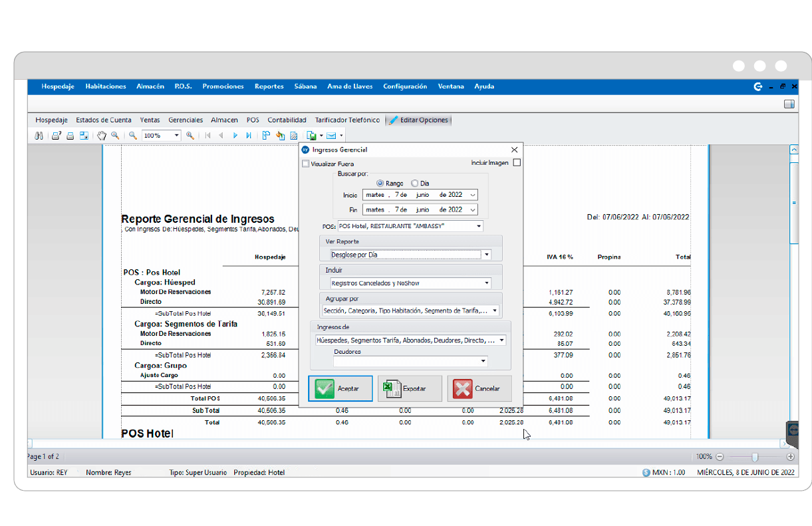812x526 pixels.
Task: Open the Ver Reporte dropdown
Action: (486, 254)
